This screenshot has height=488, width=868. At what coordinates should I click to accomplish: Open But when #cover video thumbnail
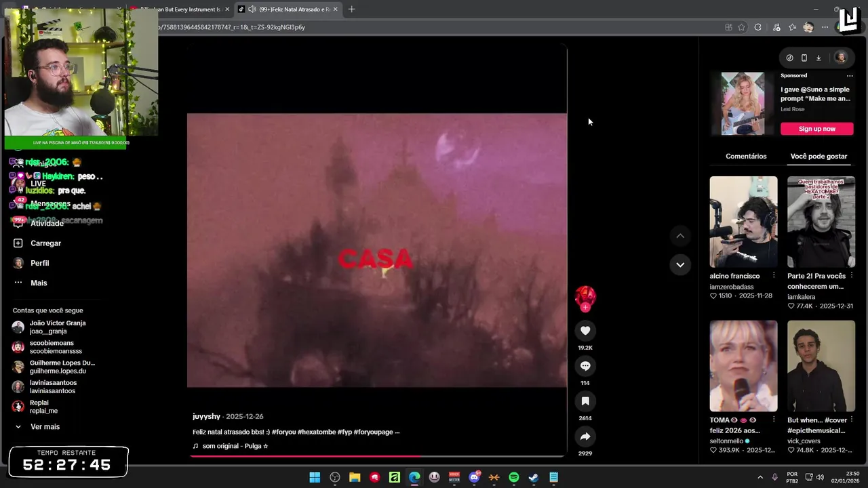(x=821, y=366)
